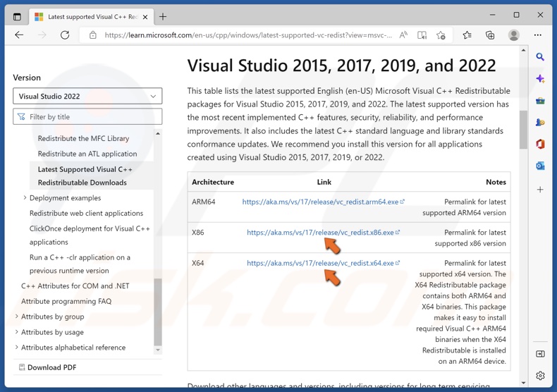Close the Latest supported Visual C++ tab

click(x=145, y=17)
